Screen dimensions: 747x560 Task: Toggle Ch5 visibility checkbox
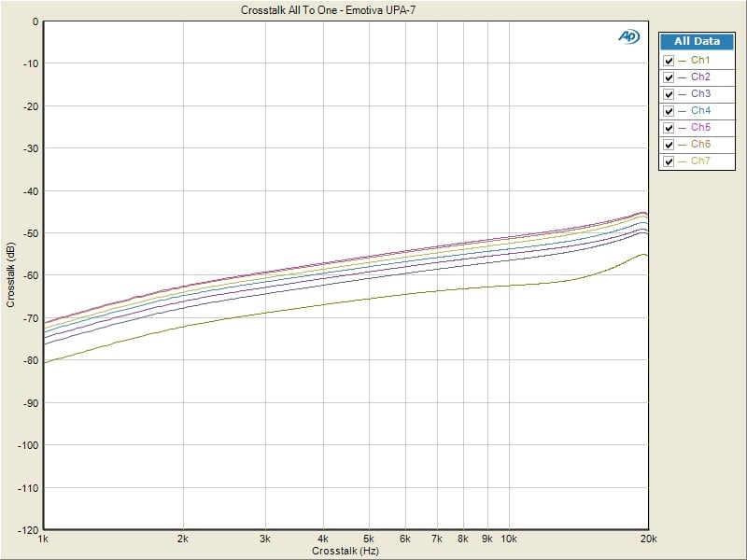[x=669, y=128]
